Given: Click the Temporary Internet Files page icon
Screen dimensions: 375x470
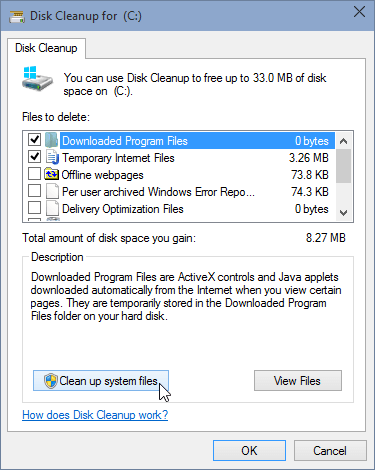Looking at the screenshot, I should click(52, 157).
